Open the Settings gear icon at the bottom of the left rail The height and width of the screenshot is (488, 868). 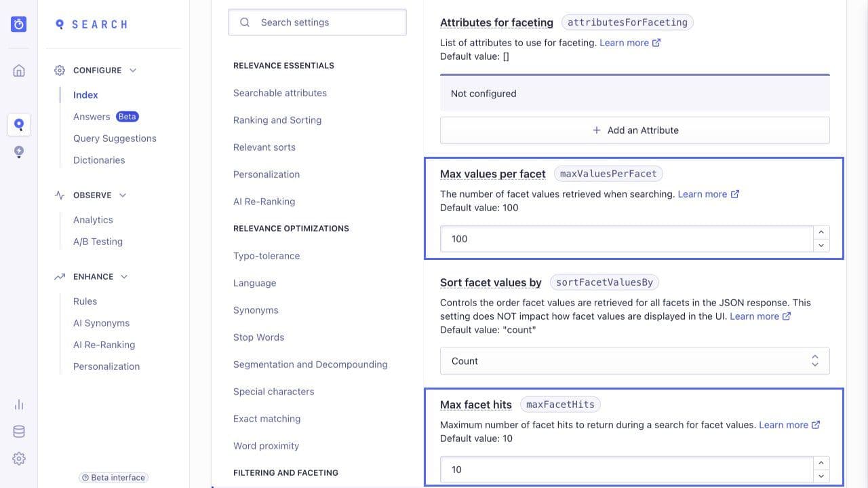click(x=19, y=459)
